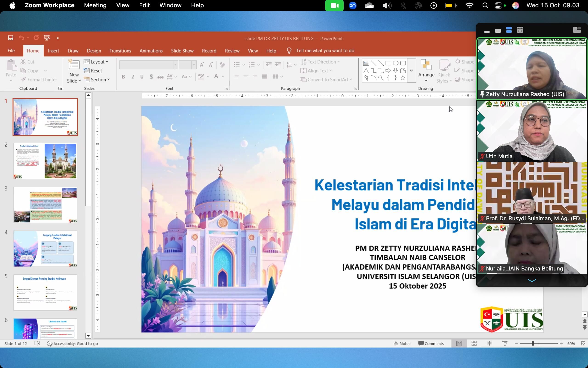588x368 pixels.
Task: Open macOS Spotlight search icon
Action: click(x=485, y=5)
